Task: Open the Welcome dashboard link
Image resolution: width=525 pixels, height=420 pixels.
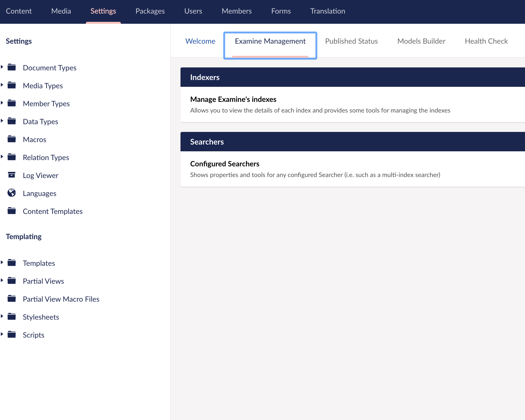Action: [x=200, y=41]
